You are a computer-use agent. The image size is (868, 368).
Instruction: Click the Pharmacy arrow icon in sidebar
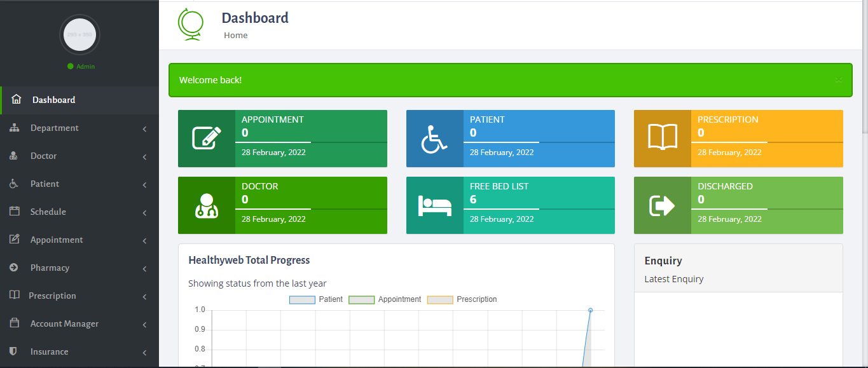tap(14, 268)
